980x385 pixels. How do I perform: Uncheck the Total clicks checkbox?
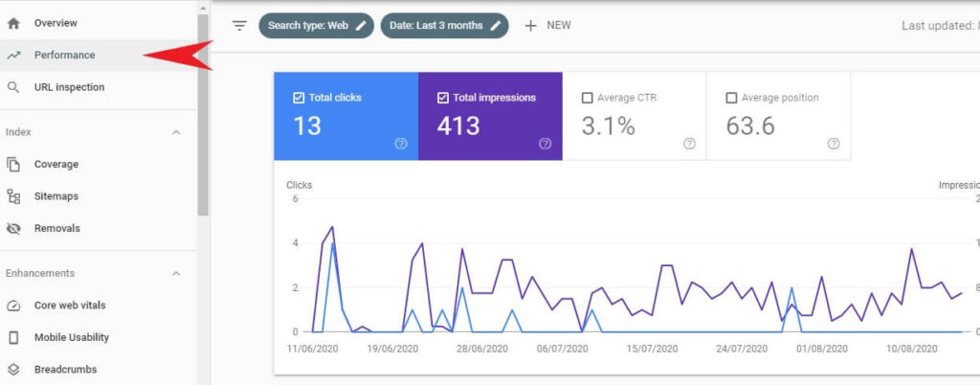coord(299,98)
